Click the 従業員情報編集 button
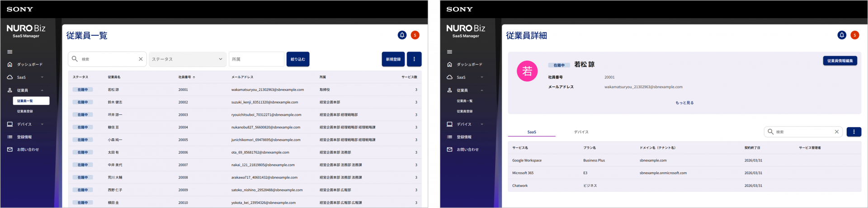The image size is (868, 208). (840, 61)
